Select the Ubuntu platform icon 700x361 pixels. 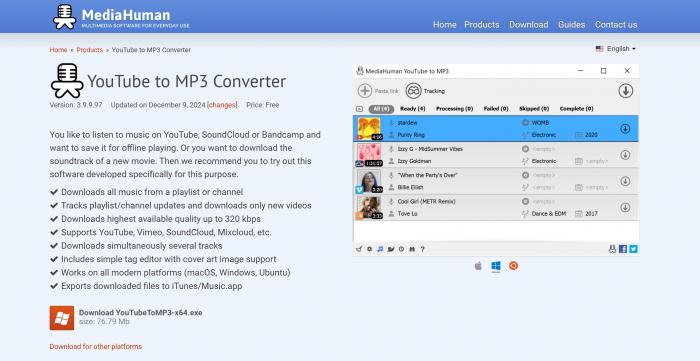513,266
